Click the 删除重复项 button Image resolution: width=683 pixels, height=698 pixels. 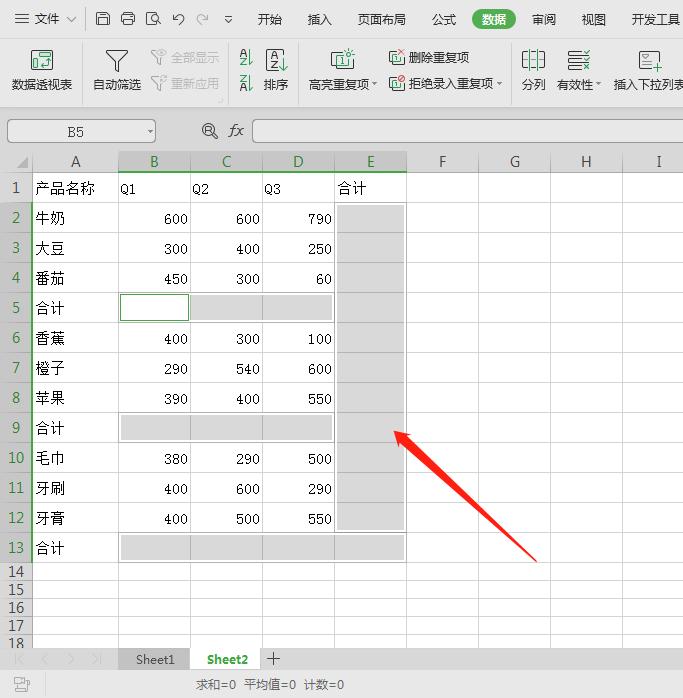click(x=429, y=58)
